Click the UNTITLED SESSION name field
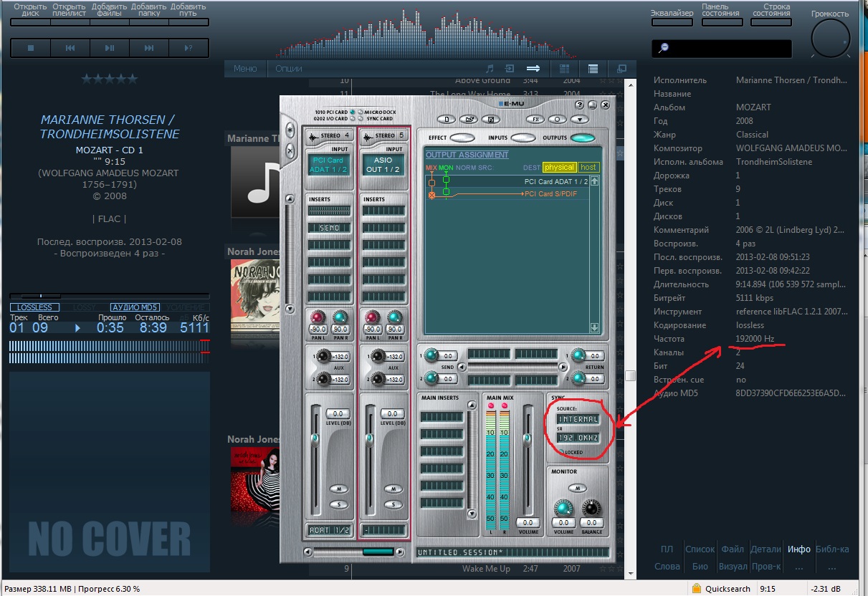 [513, 552]
